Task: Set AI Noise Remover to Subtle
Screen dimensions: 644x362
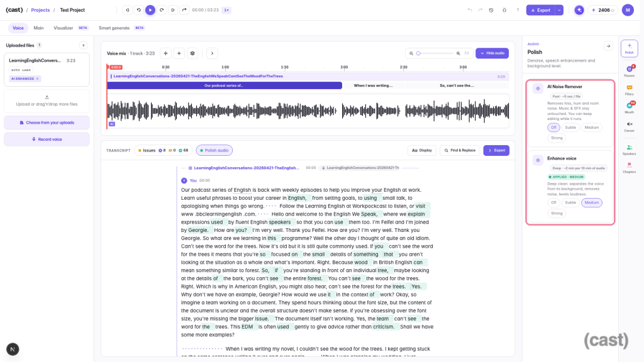Action: point(570,127)
